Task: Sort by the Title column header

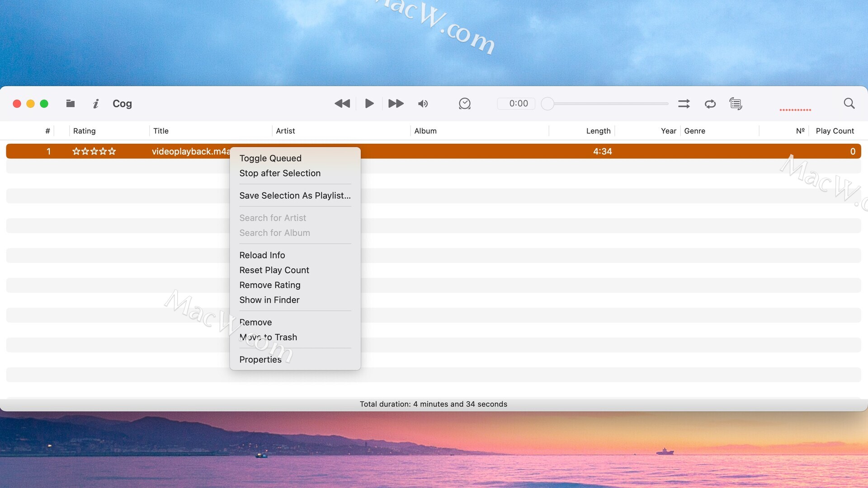Action: coord(160,131)
